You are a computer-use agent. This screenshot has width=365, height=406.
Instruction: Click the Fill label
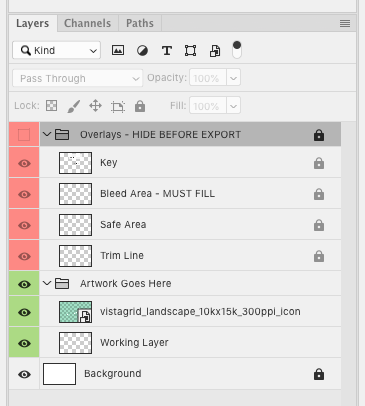click(178, 106)
